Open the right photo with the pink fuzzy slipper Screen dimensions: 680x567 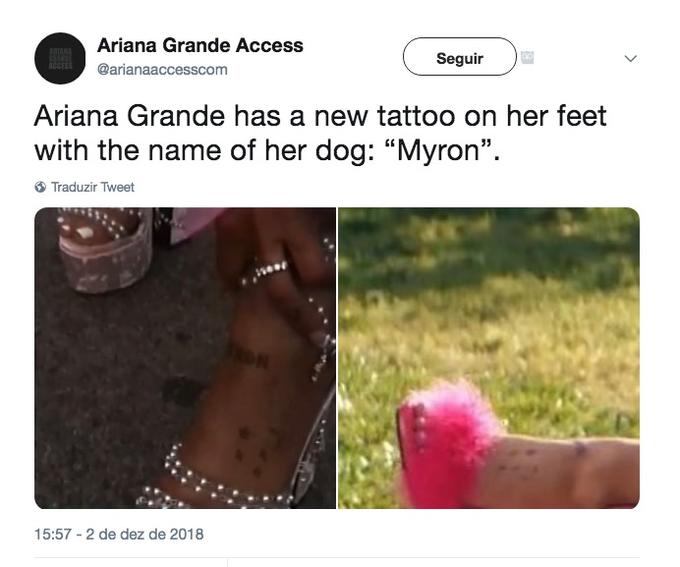489,358
